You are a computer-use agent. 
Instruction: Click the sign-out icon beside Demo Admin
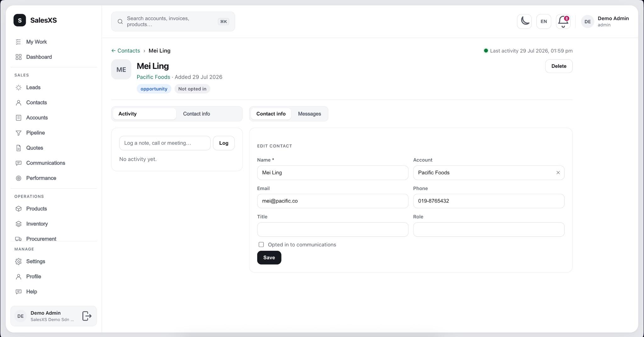[x=87, y=316]
